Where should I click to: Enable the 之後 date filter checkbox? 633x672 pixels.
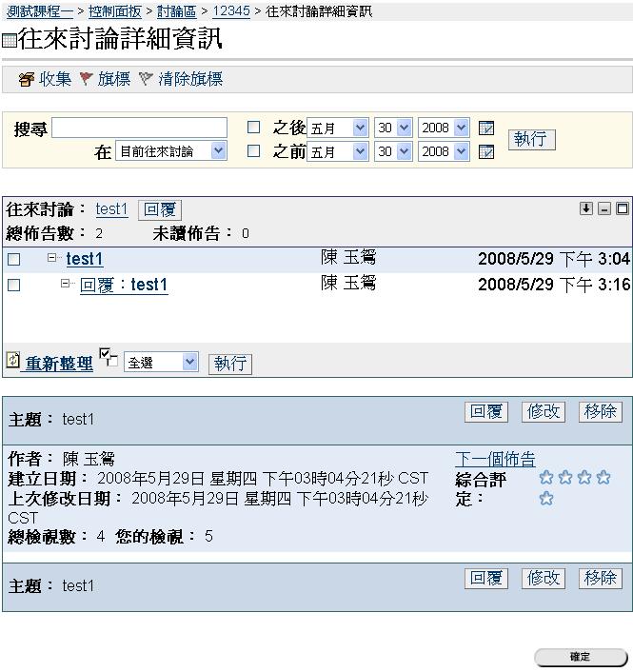point(253,128)
